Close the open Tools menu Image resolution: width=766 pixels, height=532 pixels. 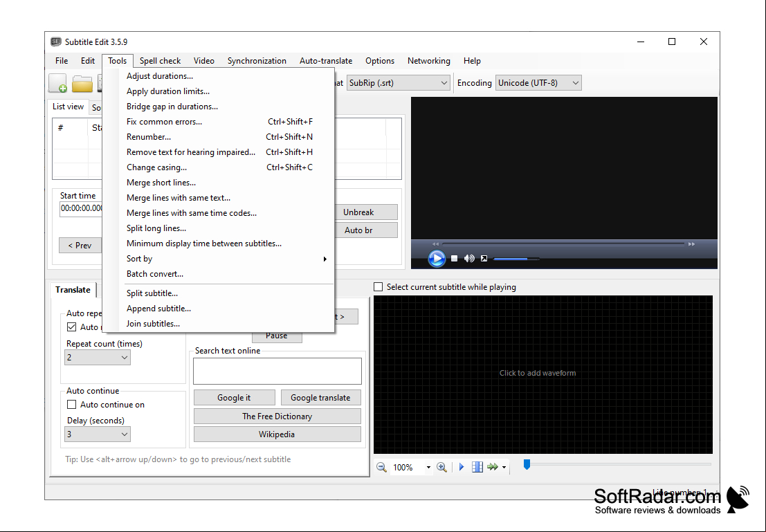(117, 61)
